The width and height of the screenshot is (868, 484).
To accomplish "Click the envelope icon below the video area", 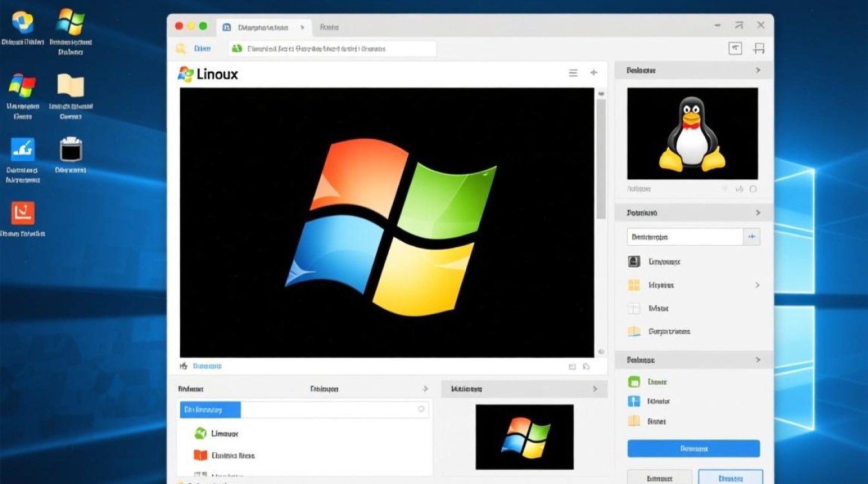I will click(x=572, y=366).
